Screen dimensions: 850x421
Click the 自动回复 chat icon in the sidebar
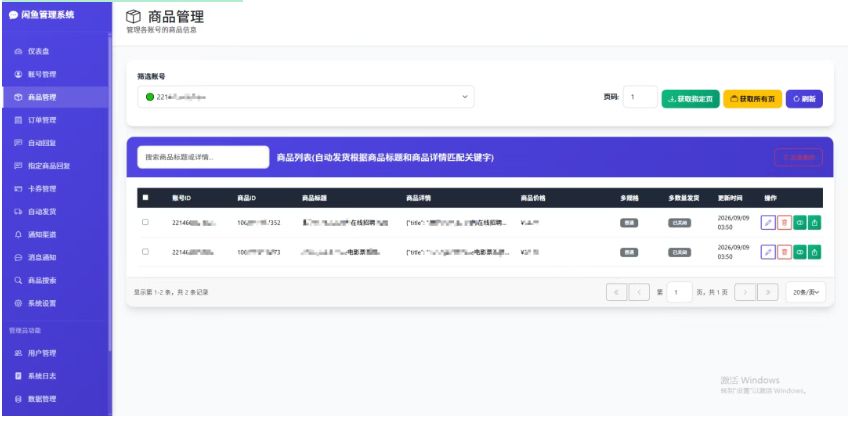tap(18, 143)
